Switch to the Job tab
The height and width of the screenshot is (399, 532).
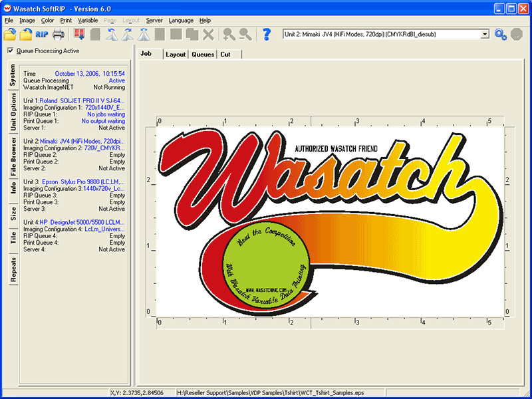[x=150, y=54]
